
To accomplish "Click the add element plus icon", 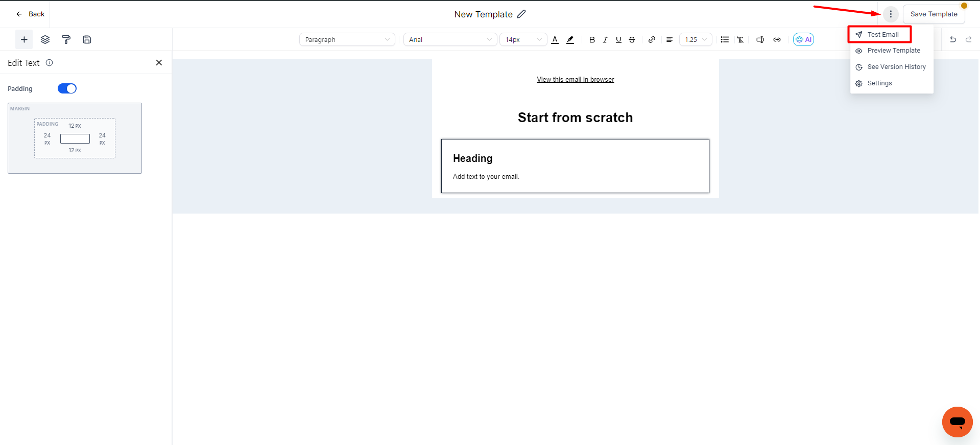I will pos(24,39).
